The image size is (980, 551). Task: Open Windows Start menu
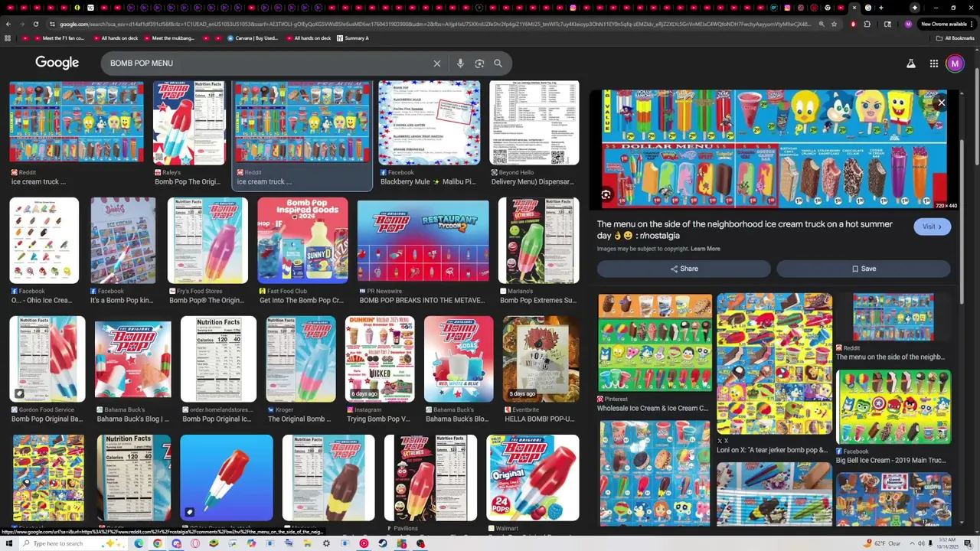click(x=8, y=543)
